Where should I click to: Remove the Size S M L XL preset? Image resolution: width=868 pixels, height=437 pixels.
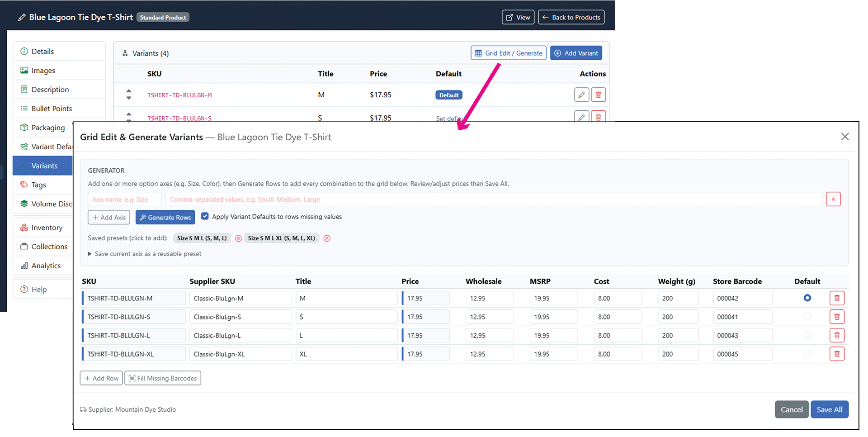coord(327,238)
